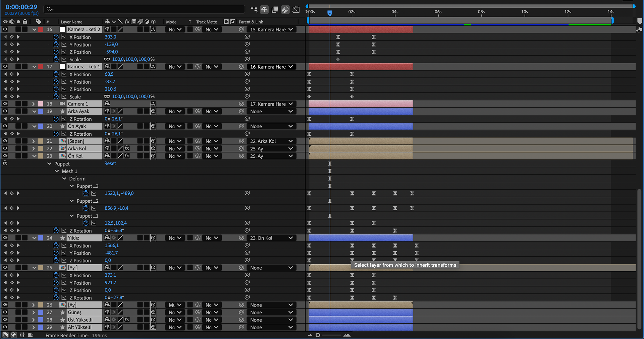The image size is (644, 339).
Task: Toggle the Motion Blur master switch
Action: [285, 9]
